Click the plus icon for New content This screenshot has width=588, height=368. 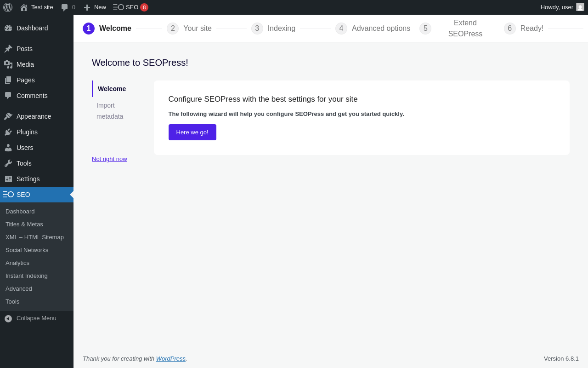(x=87, y=7)
